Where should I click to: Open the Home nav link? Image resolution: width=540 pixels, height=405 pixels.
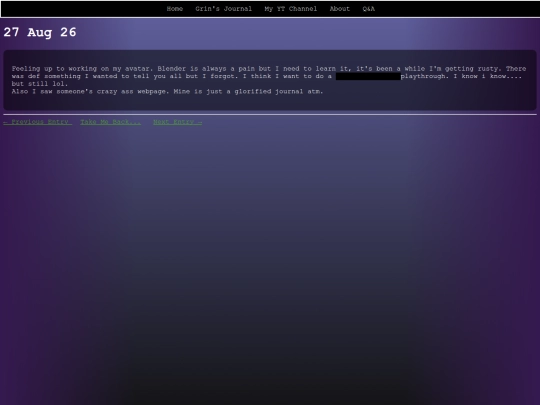click(x=175, y=9)
